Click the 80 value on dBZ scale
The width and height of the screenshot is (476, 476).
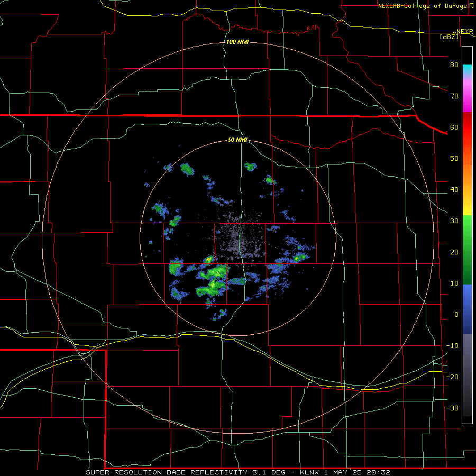pos(454,65)
